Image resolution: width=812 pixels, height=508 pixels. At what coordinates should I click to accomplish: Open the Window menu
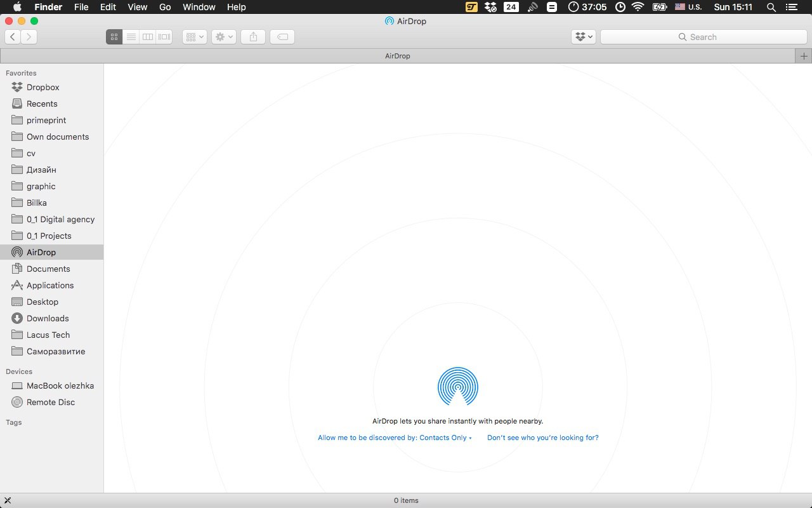pos(199,7)
